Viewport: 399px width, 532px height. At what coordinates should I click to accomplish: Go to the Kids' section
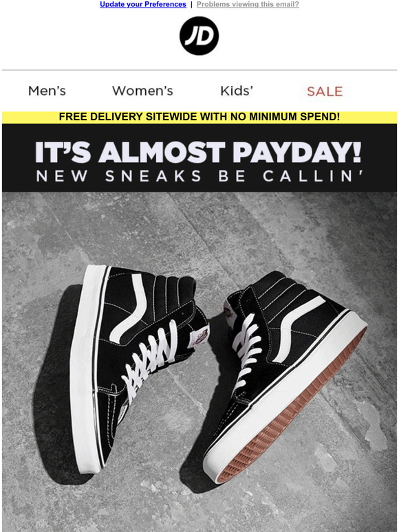pos(237,91)
